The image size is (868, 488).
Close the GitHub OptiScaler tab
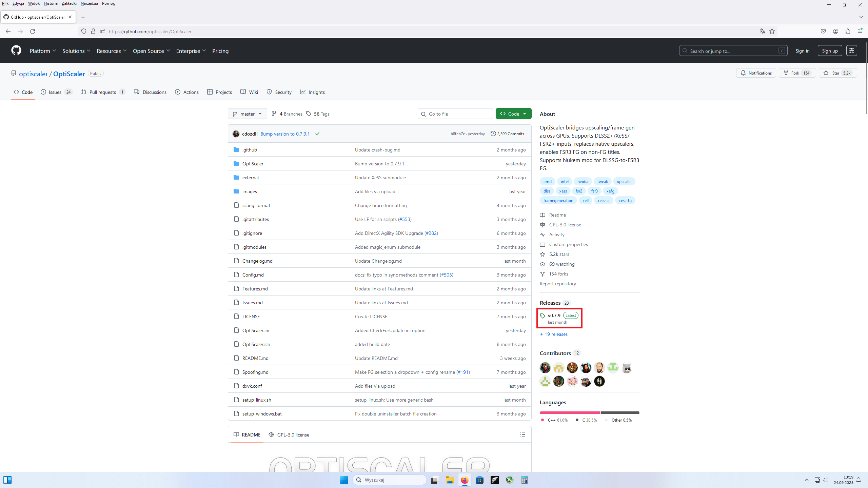(x=70, y=17)
